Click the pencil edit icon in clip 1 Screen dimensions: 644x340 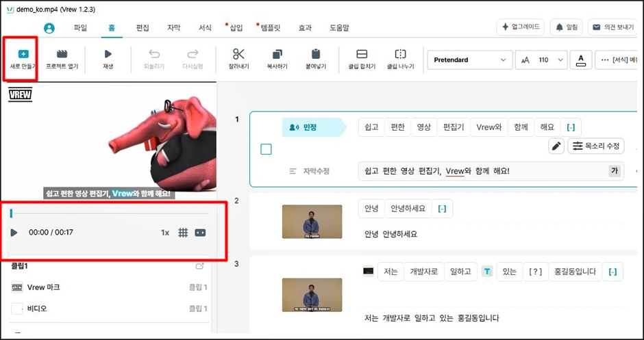[x=556, y=146]
